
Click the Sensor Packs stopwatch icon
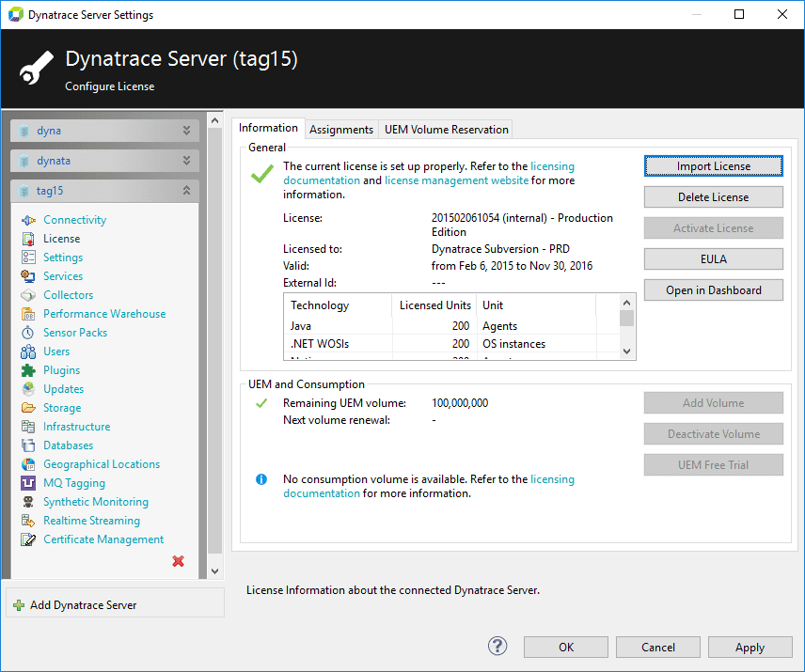click(28, 333)
